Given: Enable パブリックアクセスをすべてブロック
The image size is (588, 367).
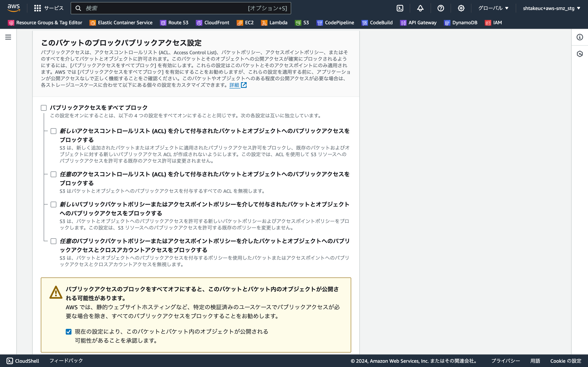Looking at the screenshot, I should 44,107.
